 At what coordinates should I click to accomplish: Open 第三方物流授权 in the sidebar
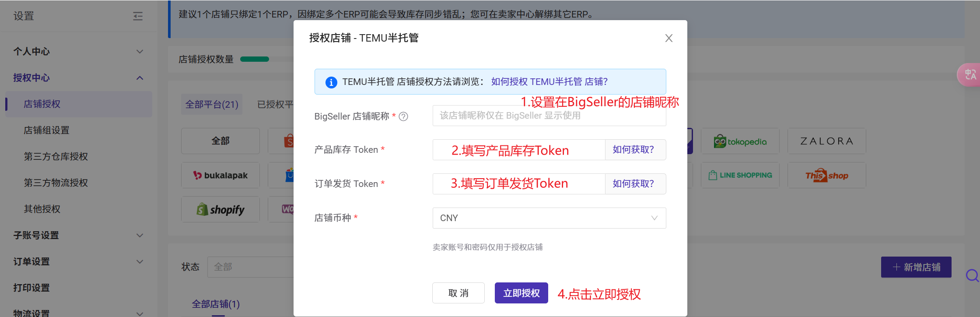click(56, 183)
